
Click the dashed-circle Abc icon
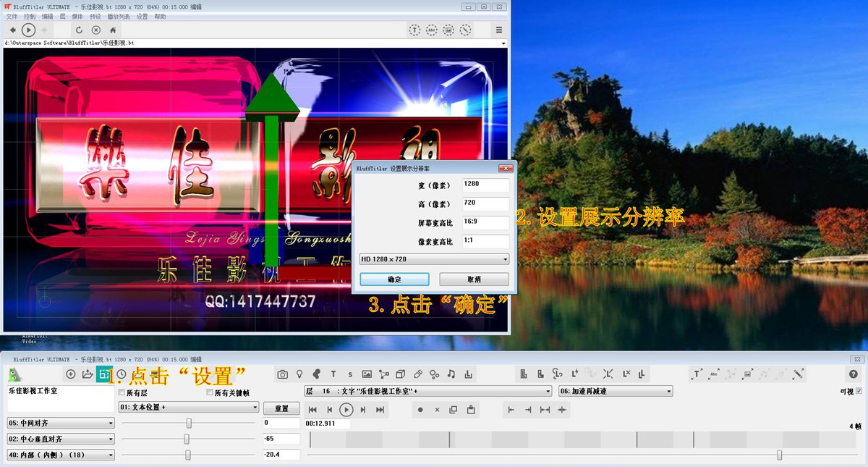coord(432,30)
